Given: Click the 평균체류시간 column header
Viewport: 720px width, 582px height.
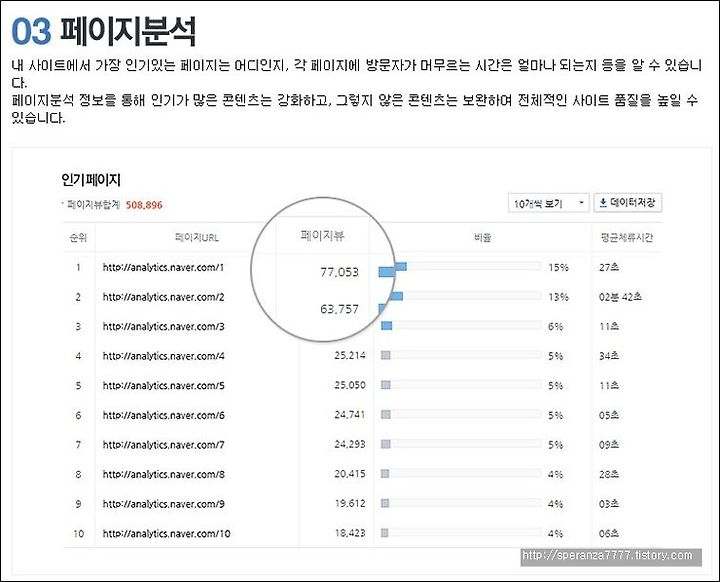Looking at the screenshot, I should pos(627,237).
